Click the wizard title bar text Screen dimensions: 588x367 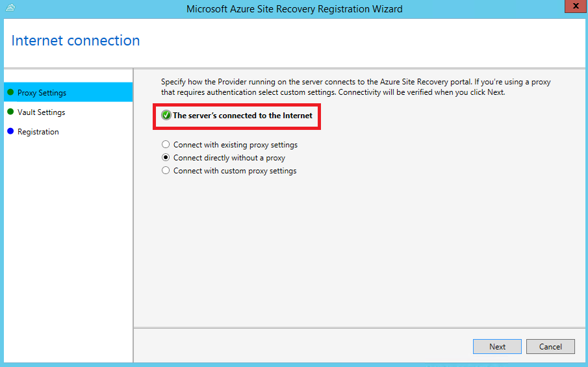[x=294, y=9]
